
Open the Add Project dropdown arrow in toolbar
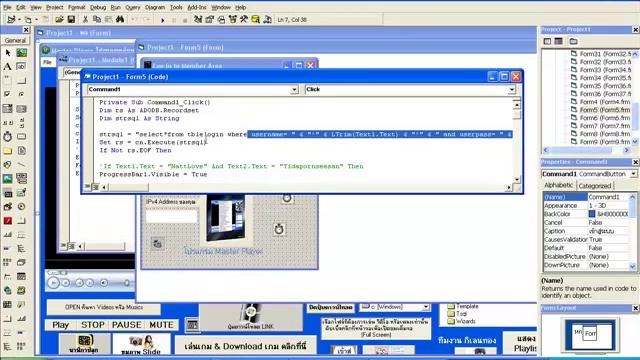pyautogui.click(x=19, y=20)
